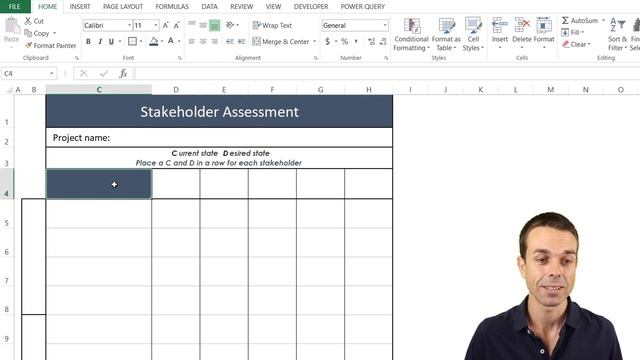Open the Fill menu
This screenshot has width=640, height=360.
point(573,32)
